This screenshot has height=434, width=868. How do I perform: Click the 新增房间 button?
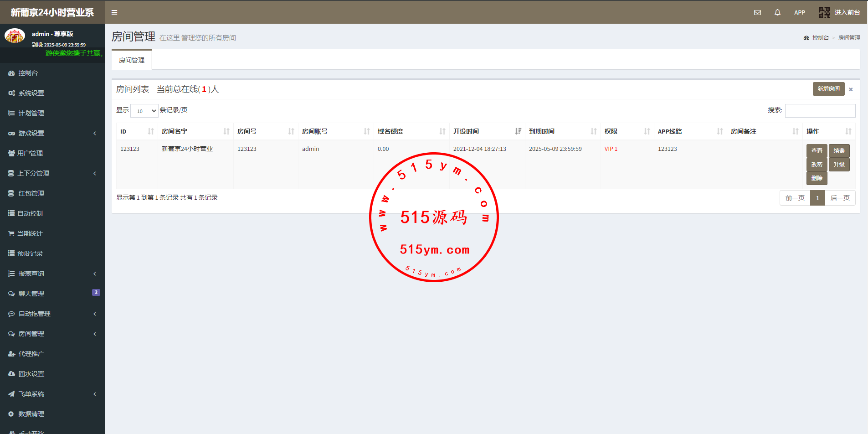(828, 89)
